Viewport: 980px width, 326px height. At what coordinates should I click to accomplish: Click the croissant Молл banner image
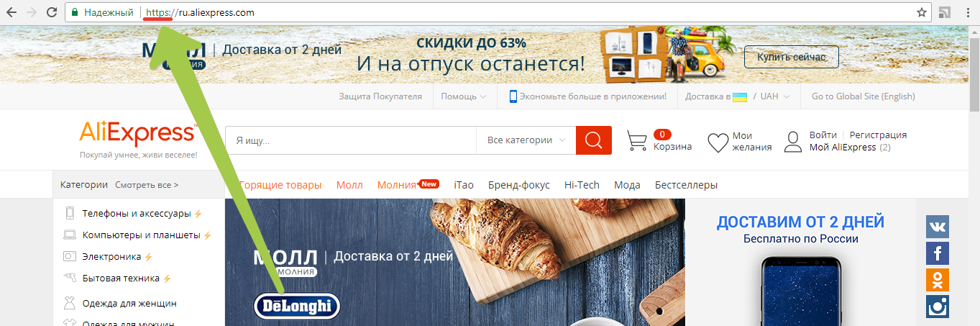click(x=454, y=262)
